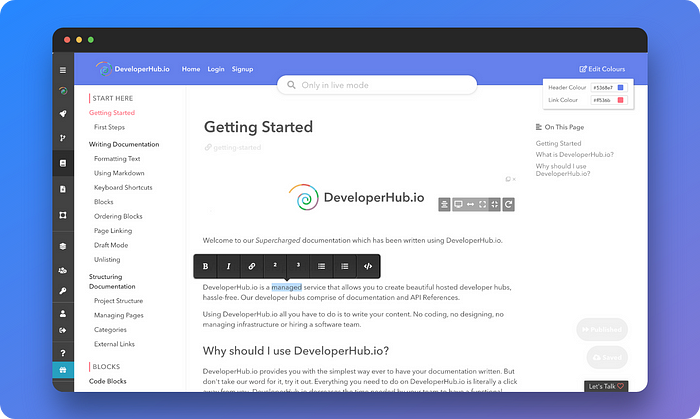The width and height of the screenshot is (700, 419).
Task: Click the refresh replace image button
Action: (x=508, y=204)
